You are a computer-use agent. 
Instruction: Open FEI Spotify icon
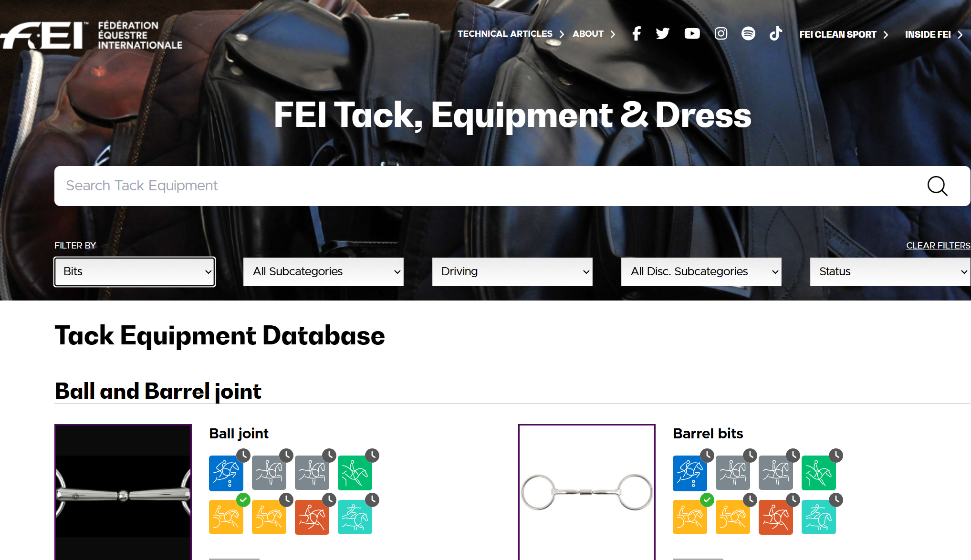point(748,33)
